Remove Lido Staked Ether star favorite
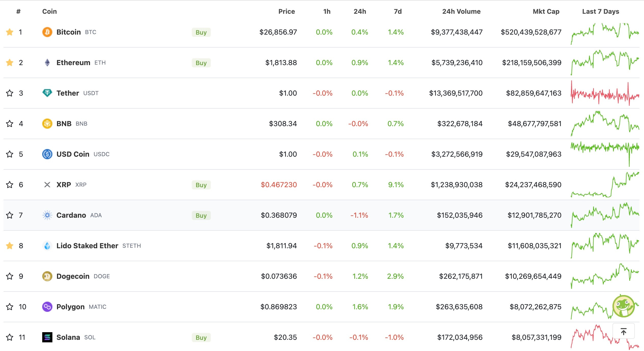644x351 pixels. point(10,246)
